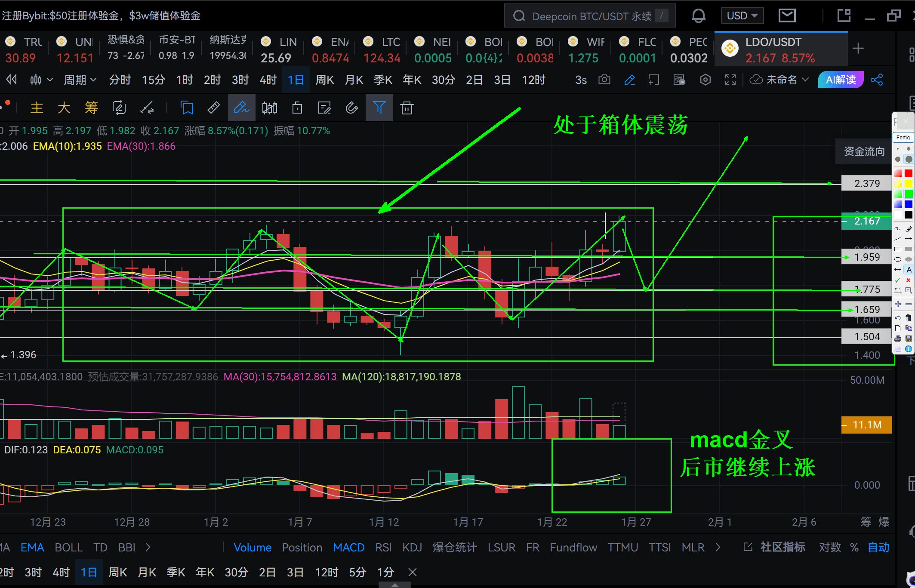Select the bookmark flag drawing tool
Screen dimensions: 915x588
(x=187, y=108)
